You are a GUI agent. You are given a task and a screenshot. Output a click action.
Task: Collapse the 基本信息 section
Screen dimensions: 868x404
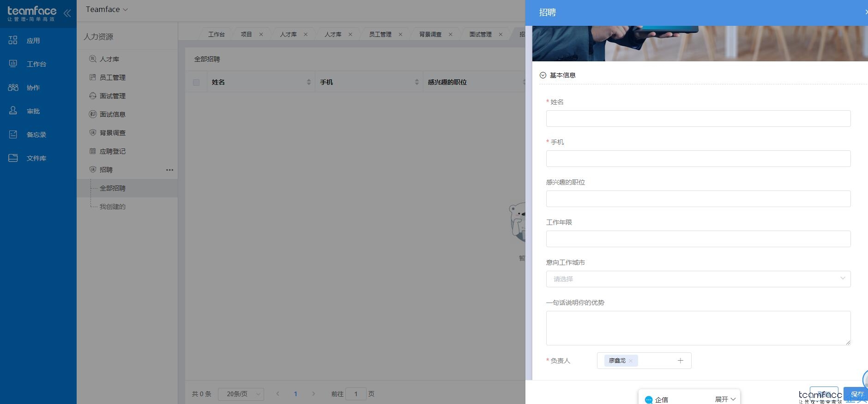[x=543, y=75]
